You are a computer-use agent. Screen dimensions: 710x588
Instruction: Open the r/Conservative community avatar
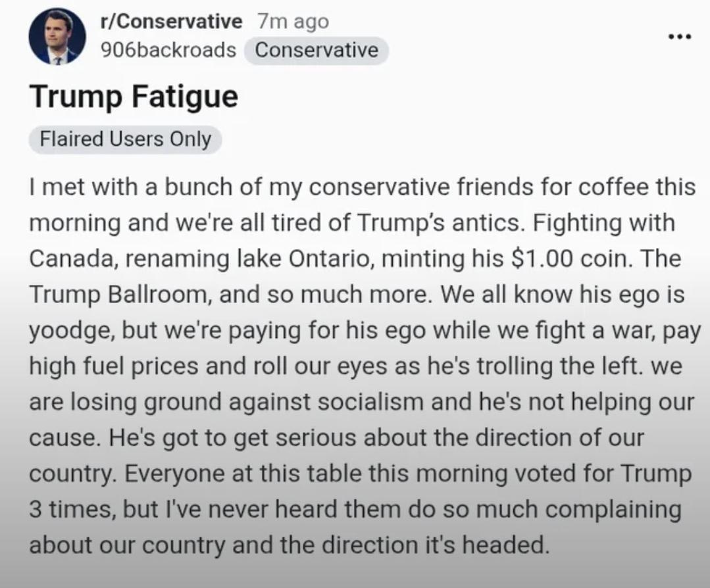pyautogui.click(x=57, y=36)
